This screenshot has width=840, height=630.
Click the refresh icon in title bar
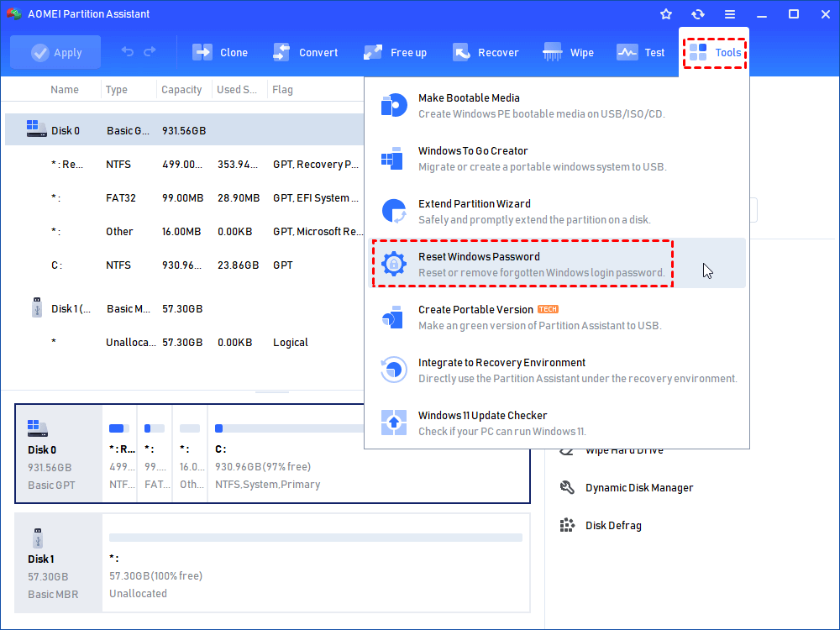tap(698, 14)
